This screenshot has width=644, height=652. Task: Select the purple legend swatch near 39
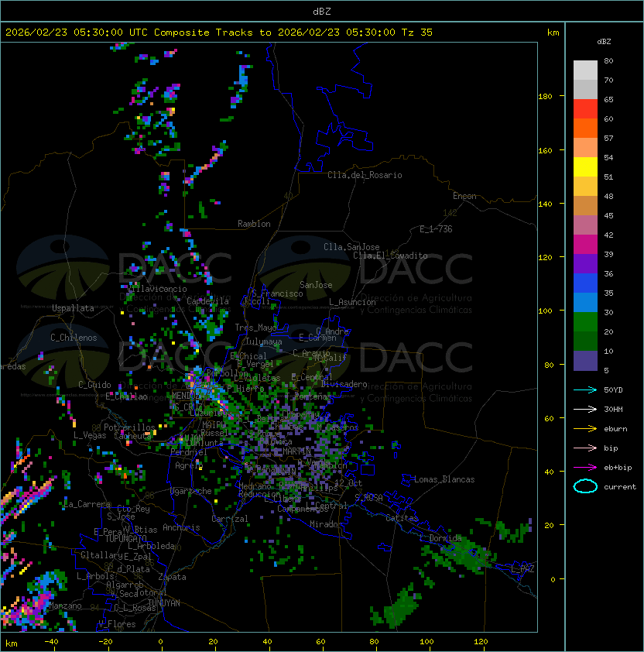pos(585,263)
